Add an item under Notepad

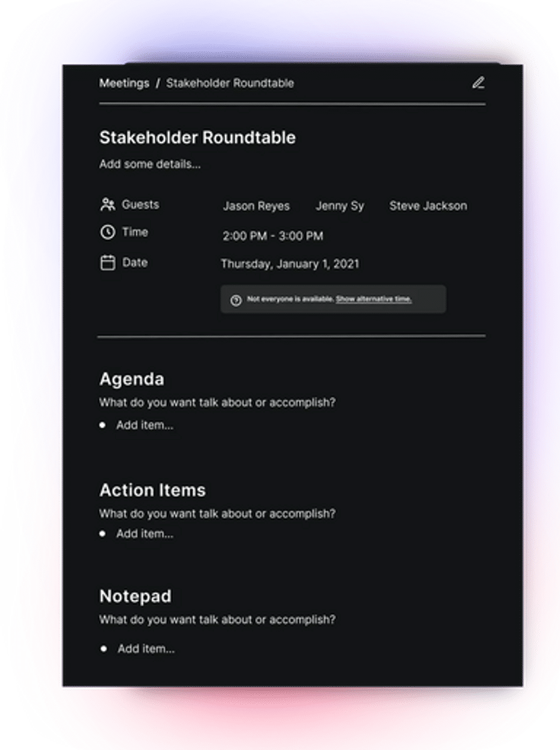[x=146, y=649]
